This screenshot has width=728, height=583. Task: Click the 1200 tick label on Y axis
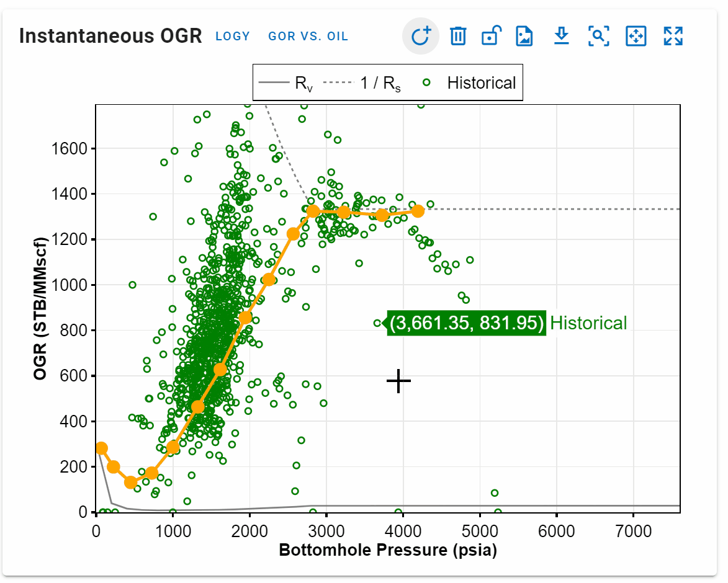point(69,239)
